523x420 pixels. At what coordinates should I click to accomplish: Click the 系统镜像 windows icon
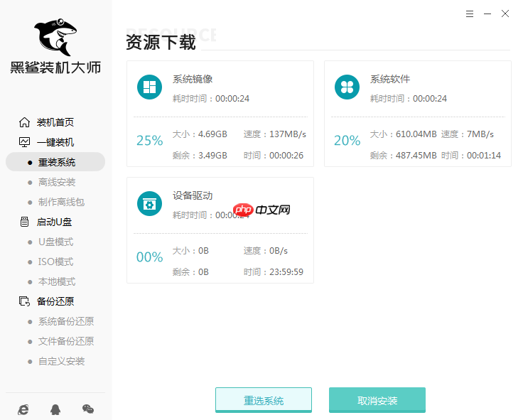tap(149, 87)
